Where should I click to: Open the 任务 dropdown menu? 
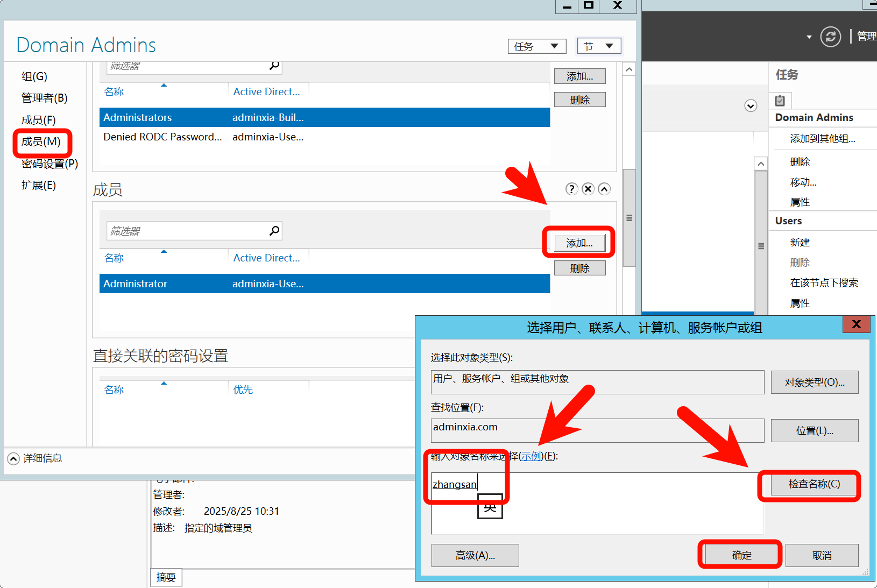click(x=536, y=46)
